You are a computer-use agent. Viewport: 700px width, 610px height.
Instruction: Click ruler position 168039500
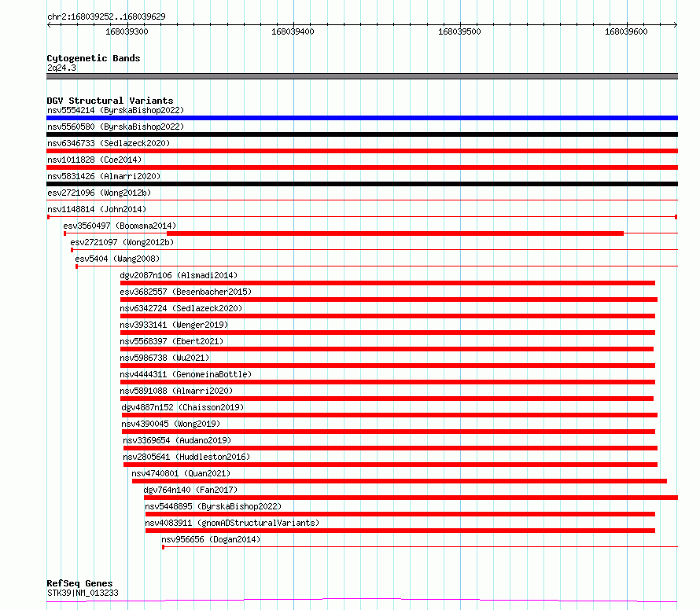(459, 31)
